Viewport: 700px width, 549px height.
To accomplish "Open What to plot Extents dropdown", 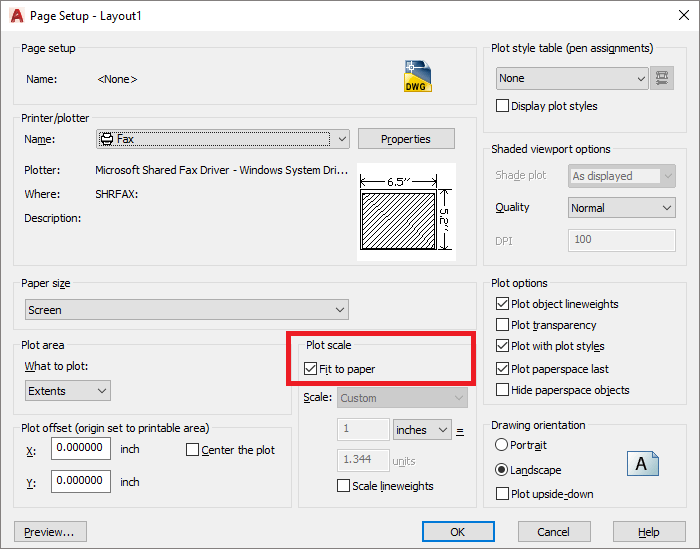I will [68, 391].
